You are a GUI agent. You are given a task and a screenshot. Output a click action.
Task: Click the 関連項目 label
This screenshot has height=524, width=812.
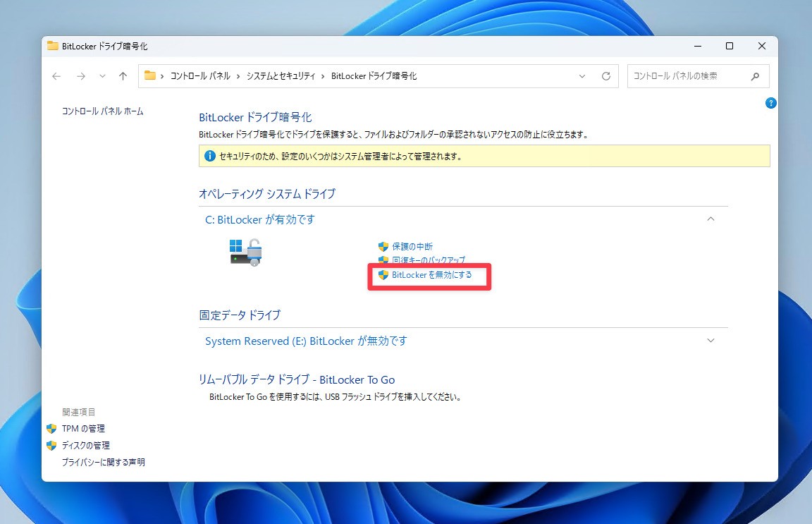tap(79, 412)
